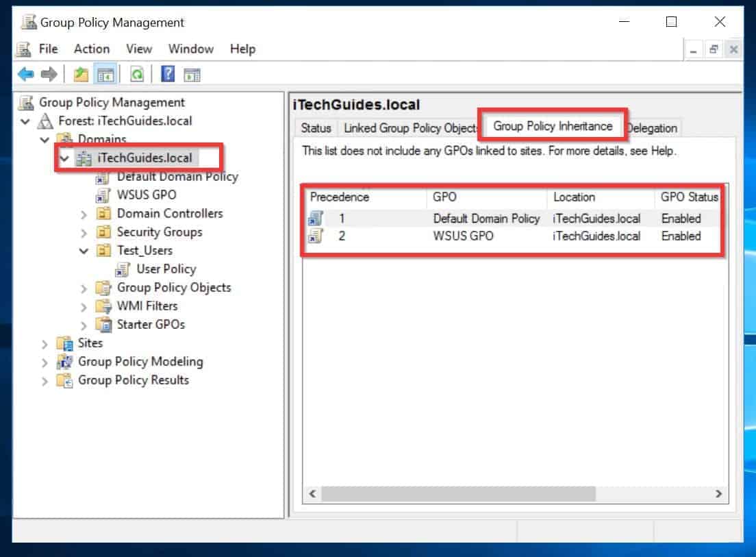Collapse the Test_Users organizational unit
Screen dimensions: 756x557
tap(84, 250)
